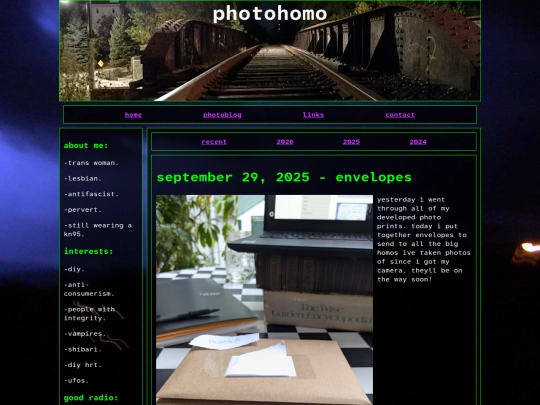Click the photohomo site title

[270, 14]
